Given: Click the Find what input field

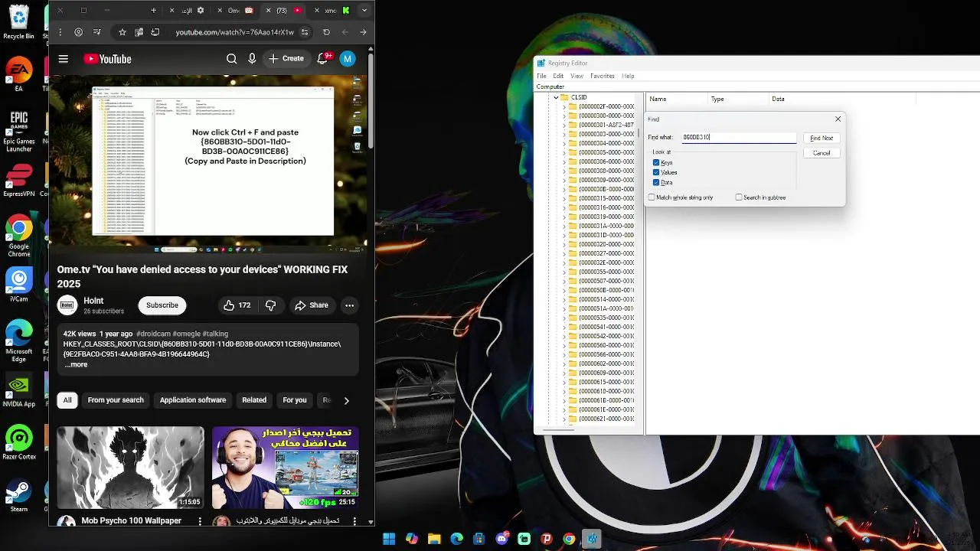Looking at the screenshot, I should pos(739,138).
